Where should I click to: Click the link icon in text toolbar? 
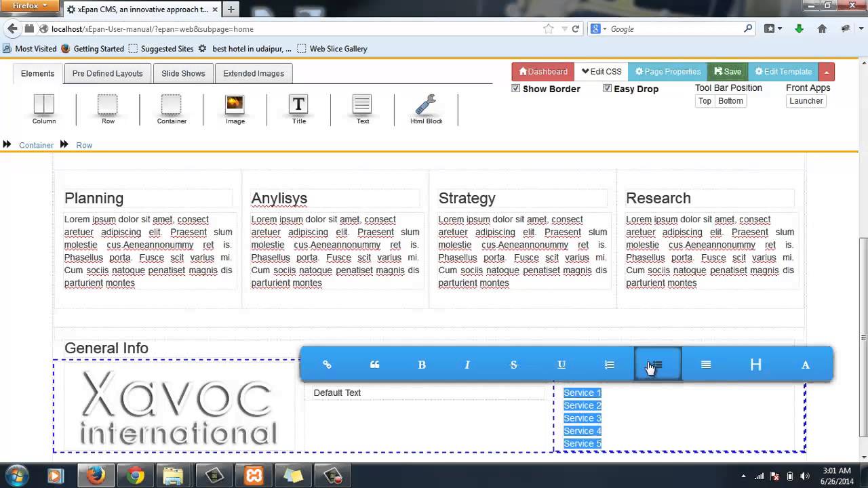coord(327,365)
